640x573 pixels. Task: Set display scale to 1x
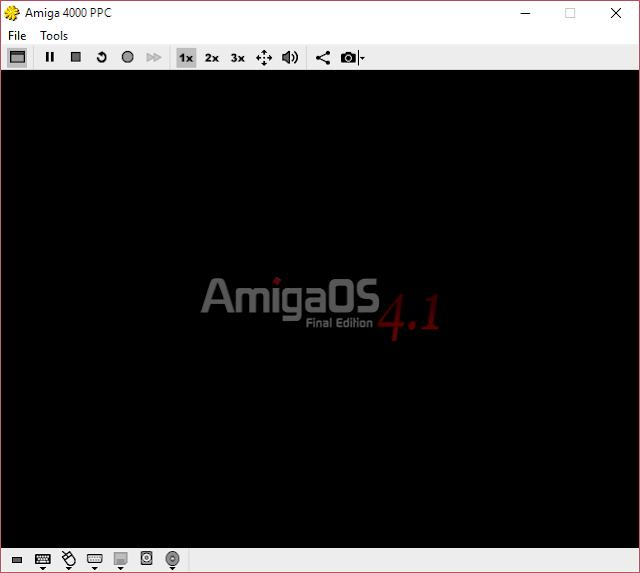click(x=186, y=58)
